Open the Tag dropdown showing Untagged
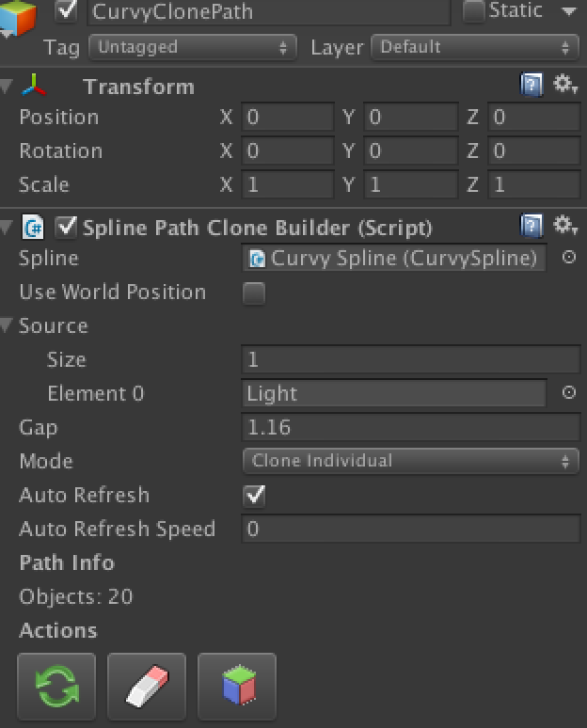 (x=193, y=47)
